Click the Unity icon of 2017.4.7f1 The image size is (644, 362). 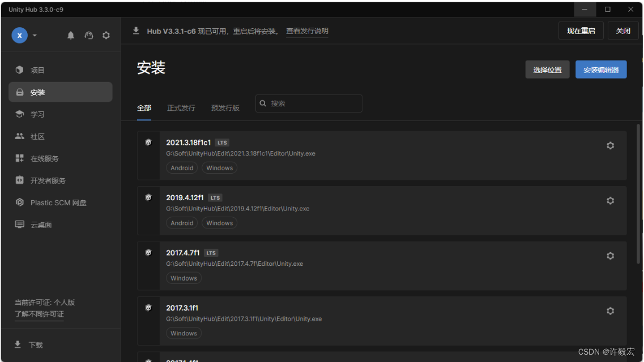click(148, 252)
